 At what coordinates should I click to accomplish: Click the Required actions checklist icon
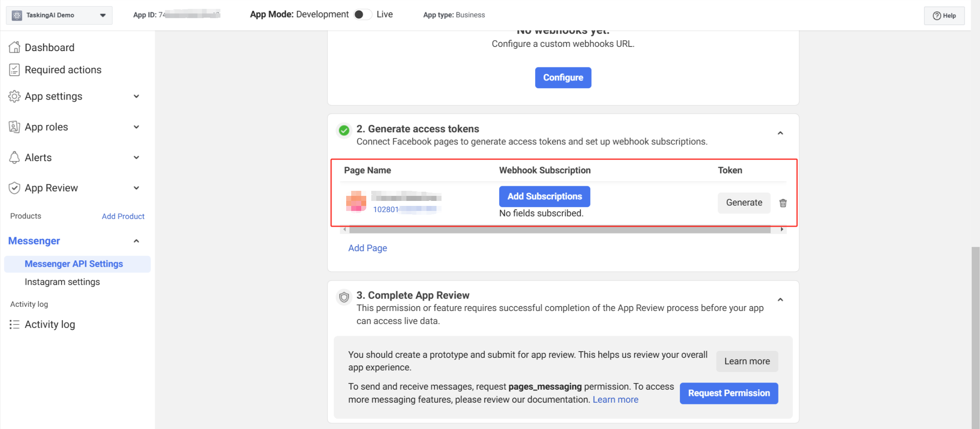[14, 70]
